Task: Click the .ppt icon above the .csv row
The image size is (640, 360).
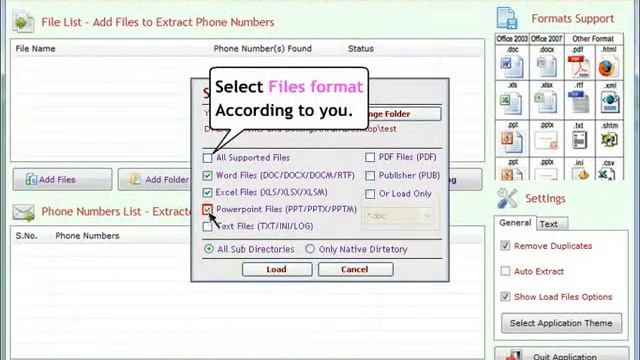Action: click(512, 141)
